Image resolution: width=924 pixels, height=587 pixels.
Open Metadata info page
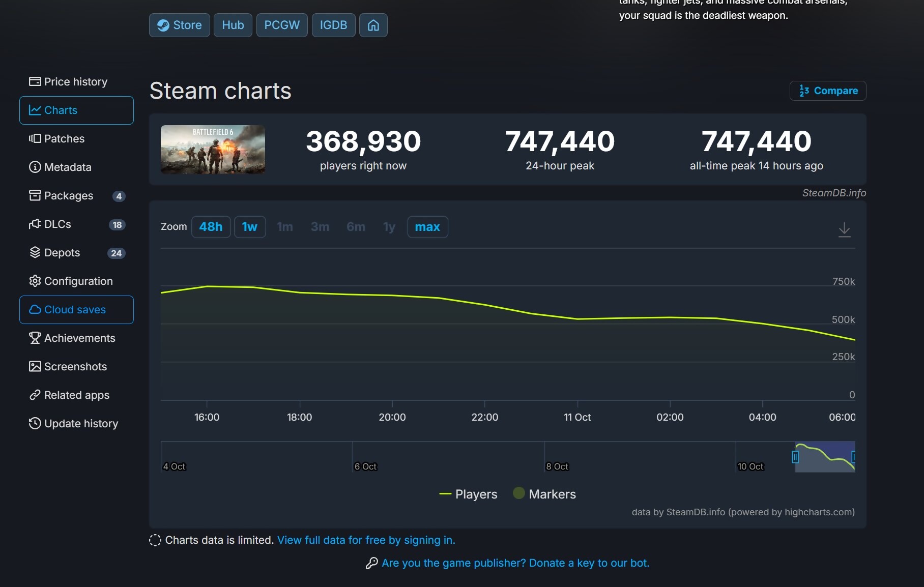point(67,167)
